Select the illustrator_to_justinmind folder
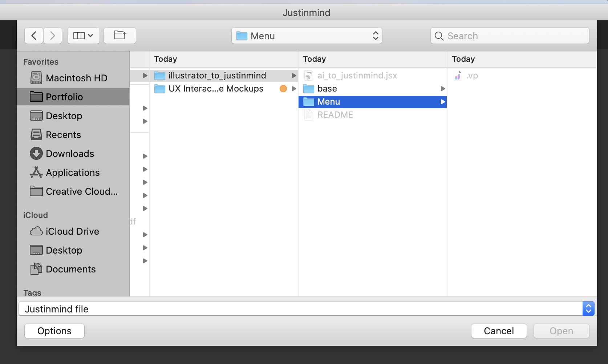The height and width of the screenshot is (364, 608). pyautogui.click(x=217, y=76)
